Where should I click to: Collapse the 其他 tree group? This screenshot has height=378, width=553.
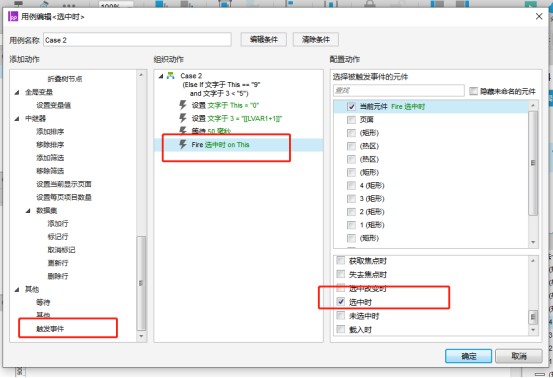pos(17,289)
